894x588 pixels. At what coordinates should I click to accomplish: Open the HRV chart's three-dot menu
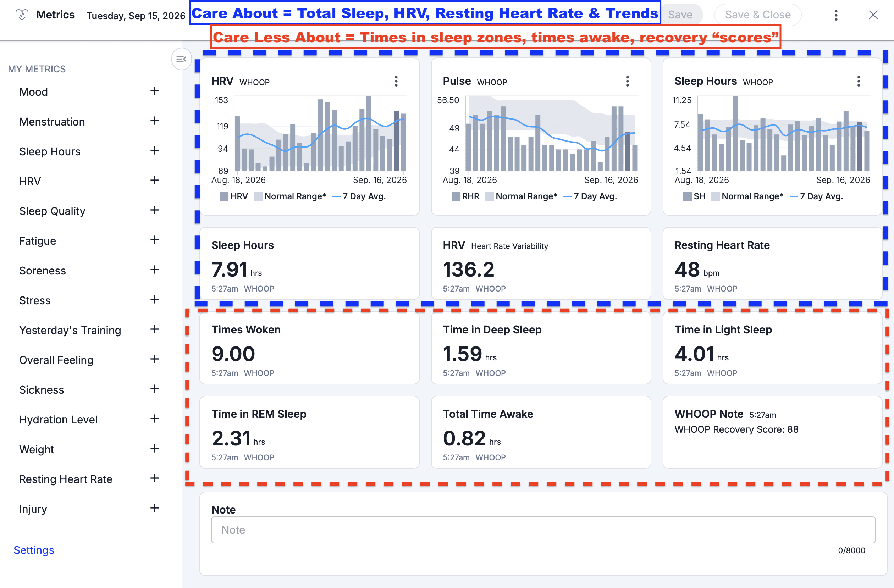click(x=396, y=81)
